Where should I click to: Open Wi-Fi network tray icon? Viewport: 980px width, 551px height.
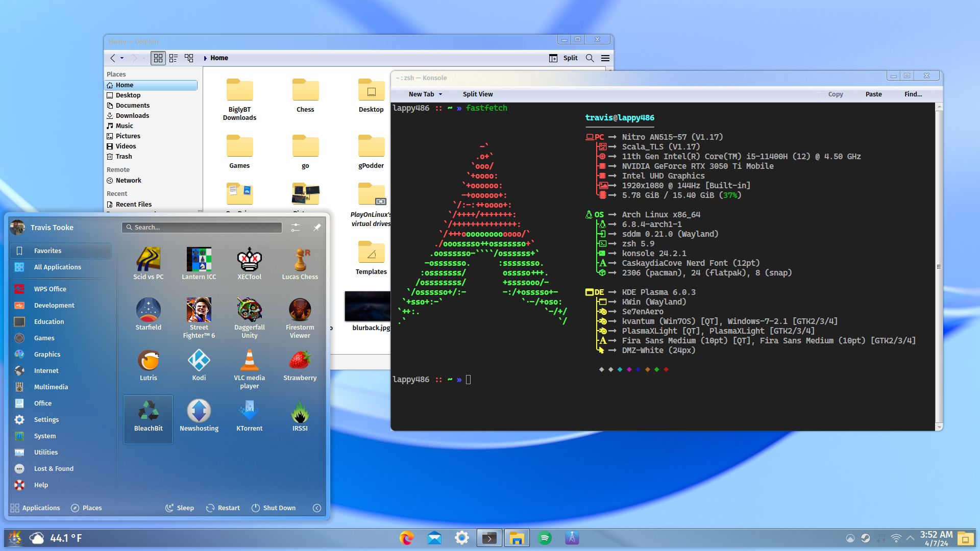(896, 538)
